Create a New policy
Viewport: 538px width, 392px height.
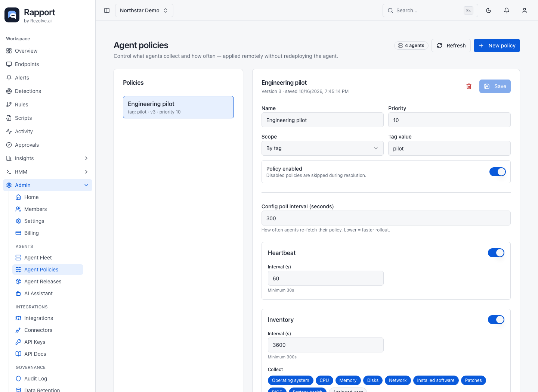click(x=497, y=46)
